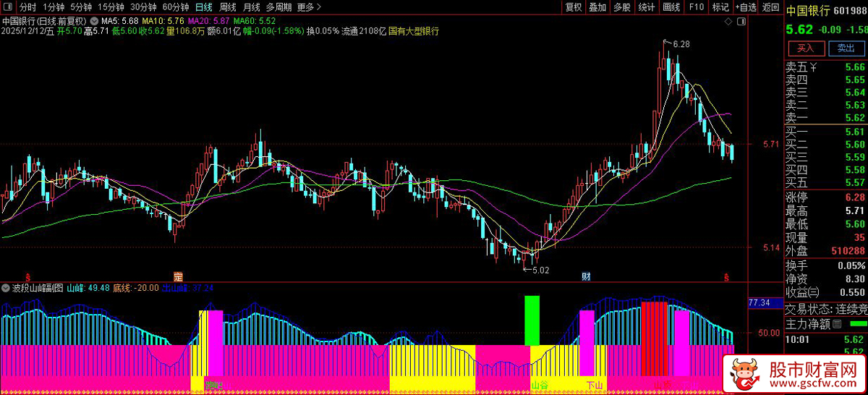The height and width of the screenshot is (395, 868).
Task: Click the 山峰: 49.48 indicator value
Action: pos(88,287)
